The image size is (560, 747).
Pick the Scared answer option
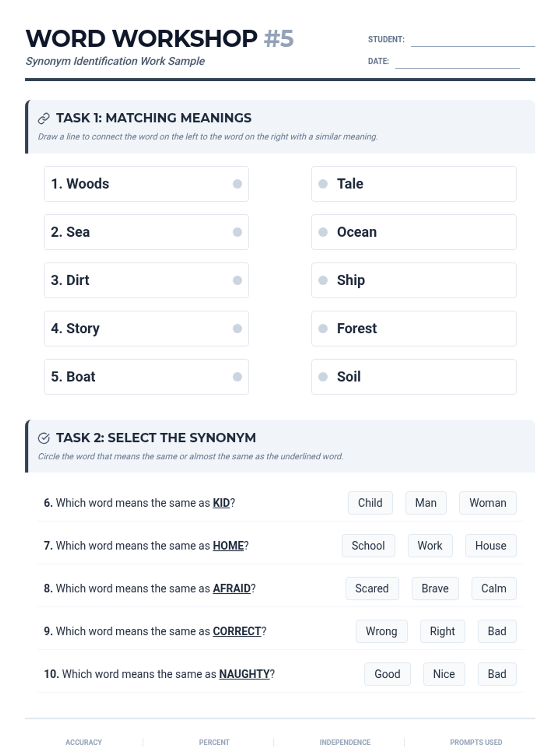[372, 588]
